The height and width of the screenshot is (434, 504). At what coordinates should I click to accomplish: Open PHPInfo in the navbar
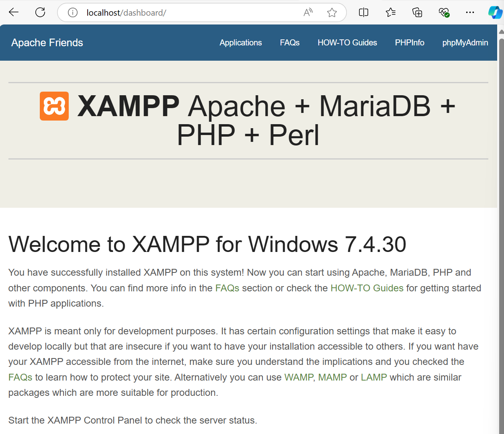[x=410, y=43]
